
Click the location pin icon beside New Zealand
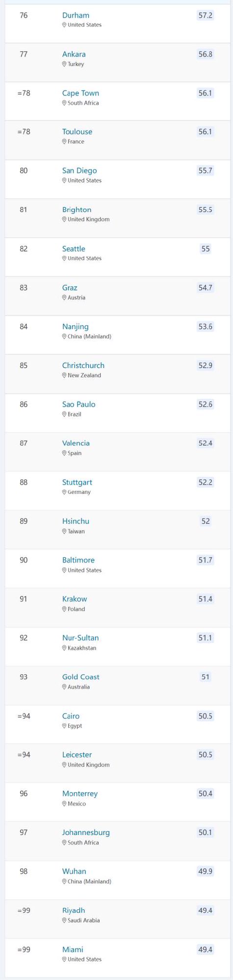point(64,376)
